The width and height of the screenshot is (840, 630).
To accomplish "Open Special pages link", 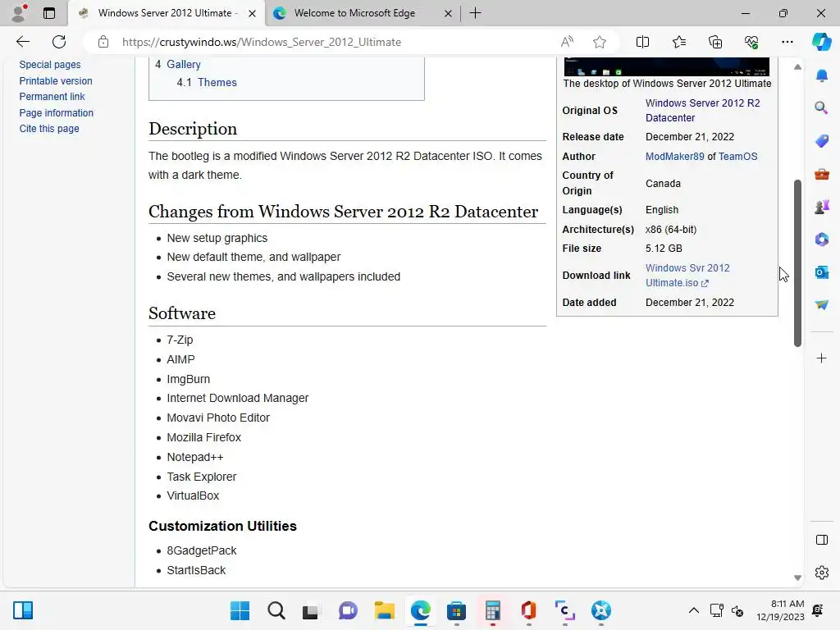I will pos(50,64).
